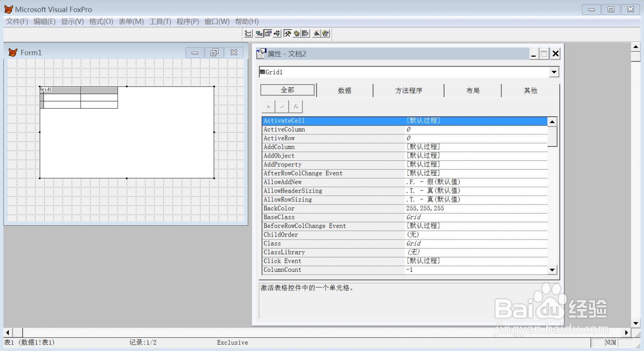Show the Color Palette toolbar icon
This screenshot has height=351, width=644.
297,33
